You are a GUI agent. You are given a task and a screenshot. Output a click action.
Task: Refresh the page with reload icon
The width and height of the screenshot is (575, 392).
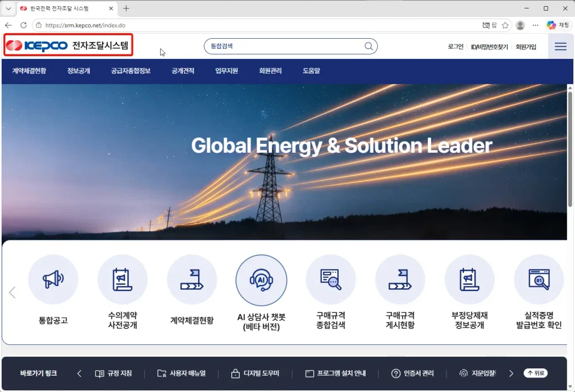(24, 25)
